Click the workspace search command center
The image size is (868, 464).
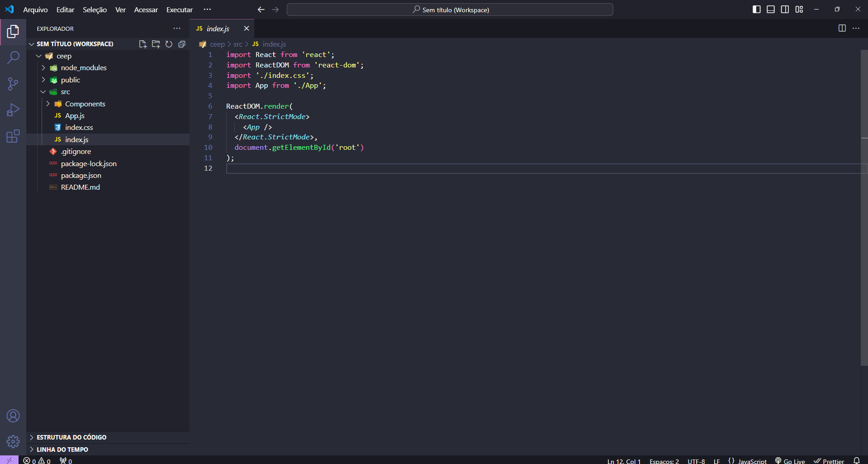450,10
